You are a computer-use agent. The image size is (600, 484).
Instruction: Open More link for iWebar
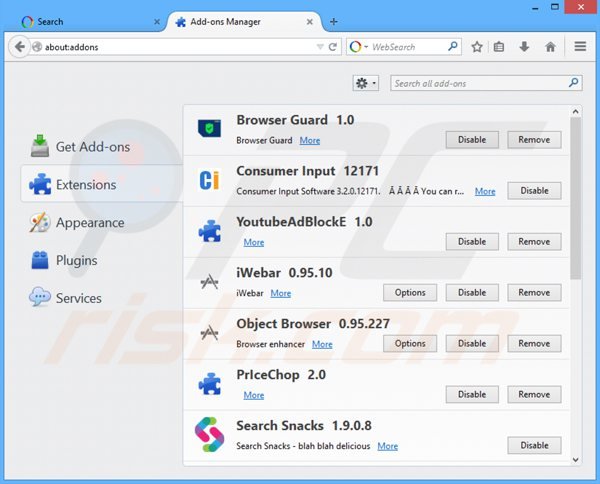tap(280, 293)
